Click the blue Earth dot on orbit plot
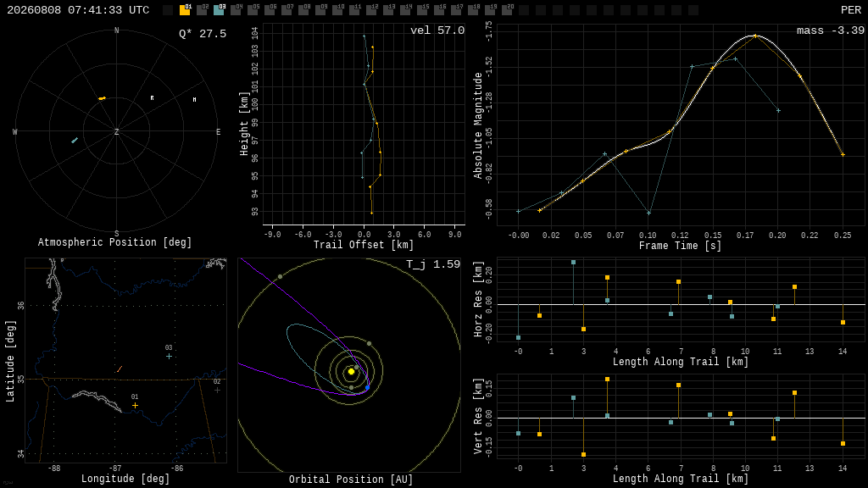 tap(367, 387)
